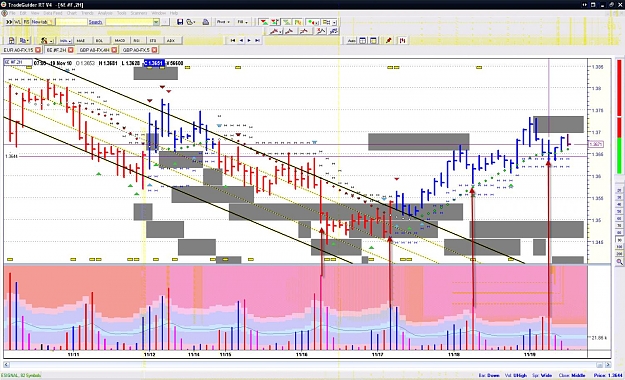Click the chart symbol box 6E #F,2H
625x380 pixels.
18,62
